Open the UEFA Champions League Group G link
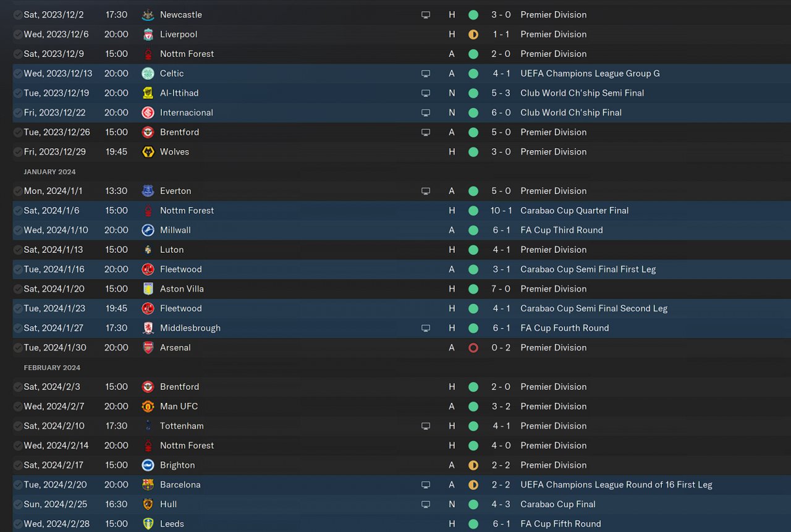 590,74
